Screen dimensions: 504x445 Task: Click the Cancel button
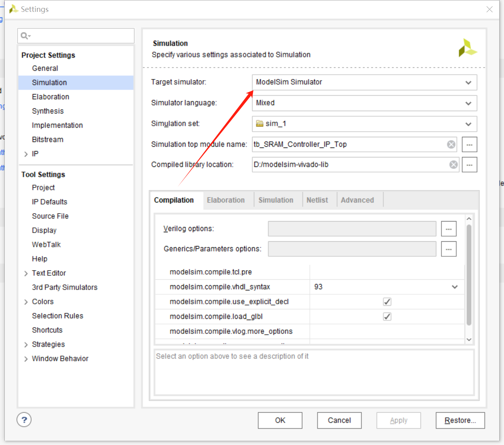[339, 420]
